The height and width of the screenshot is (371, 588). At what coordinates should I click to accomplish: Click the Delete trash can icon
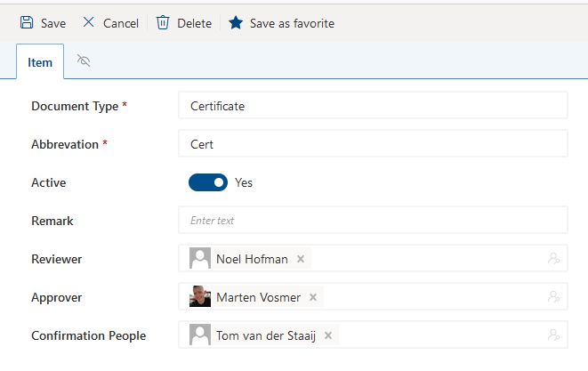point(163,22)
